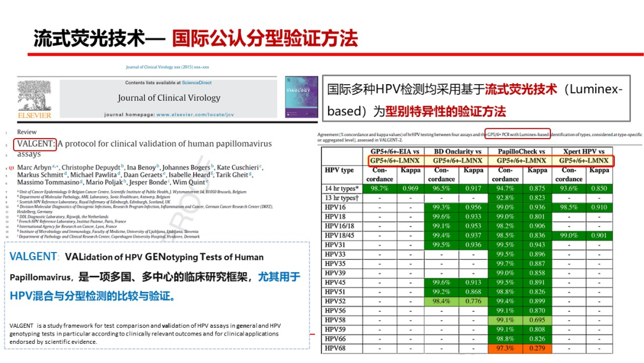Click the '0.858' kappa cell for HPV39
Image resolution: width=644 pixels, height=363 pixels.
pos(537,273)
